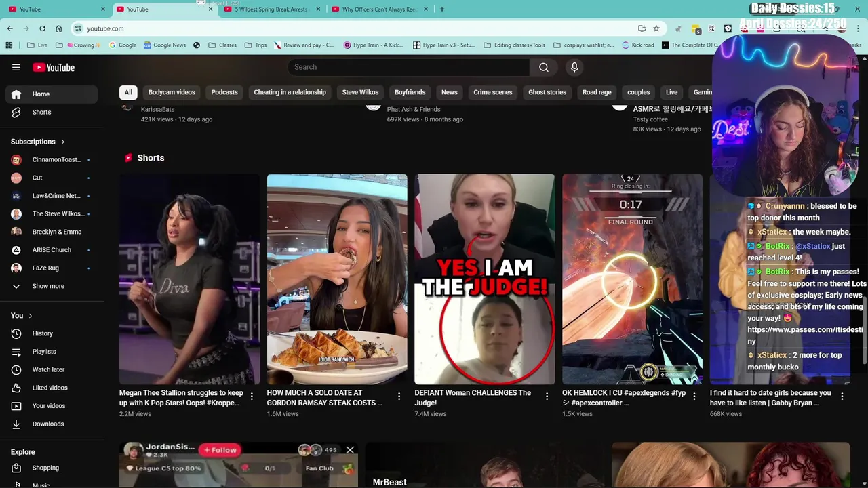
Task: Click Follow on JordanSis stream overlay
Action: pos(220,450)
